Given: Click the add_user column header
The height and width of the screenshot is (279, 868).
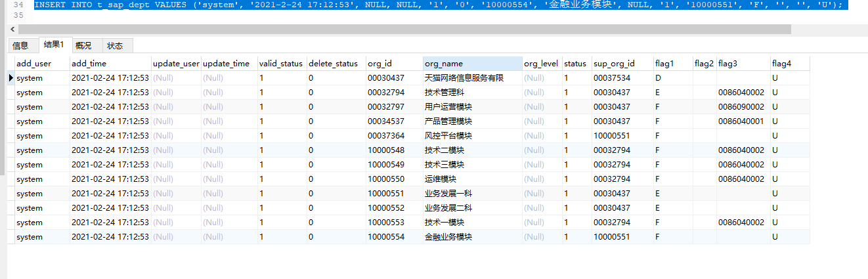Looking at the screenshot, I should 42,64.
